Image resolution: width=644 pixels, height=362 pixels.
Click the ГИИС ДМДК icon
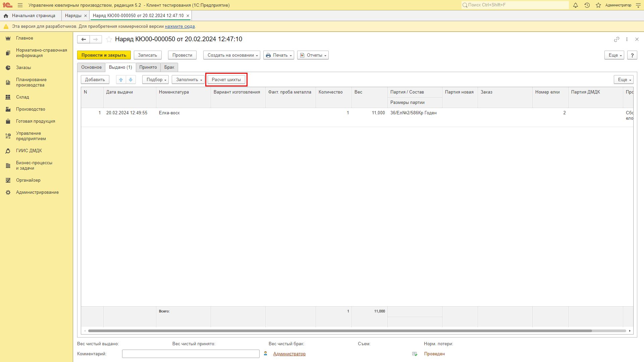[8, 151]
